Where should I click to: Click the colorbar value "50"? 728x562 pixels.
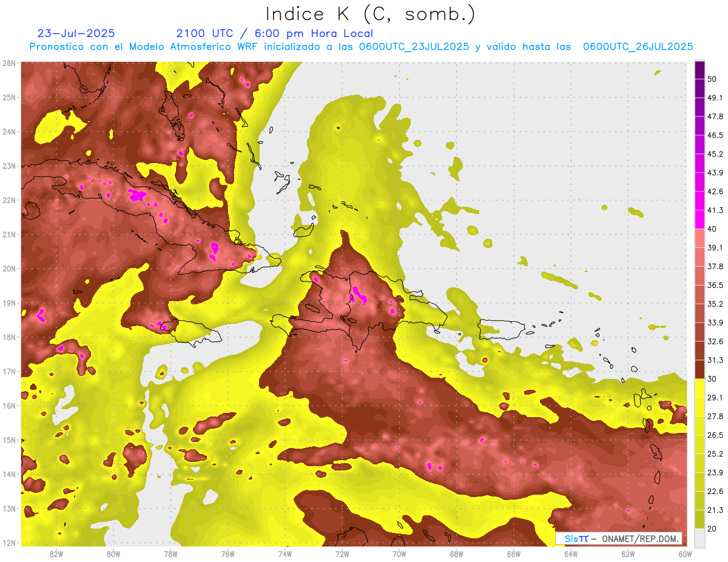712,79
